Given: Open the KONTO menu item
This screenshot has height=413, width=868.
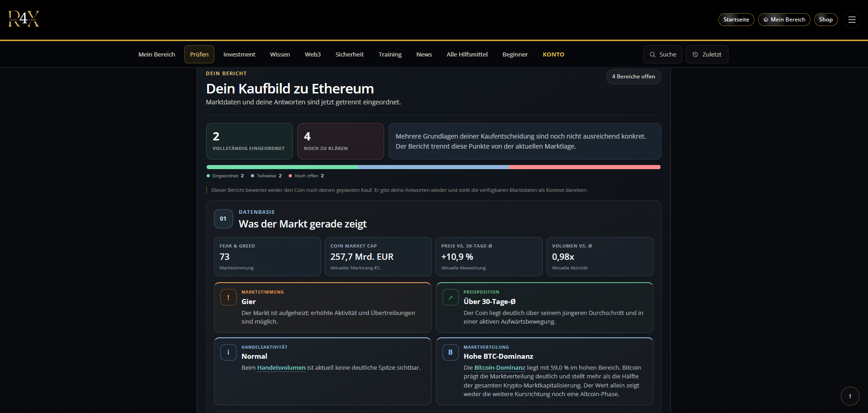Looking at the screenshot, I should pos(553,54).
